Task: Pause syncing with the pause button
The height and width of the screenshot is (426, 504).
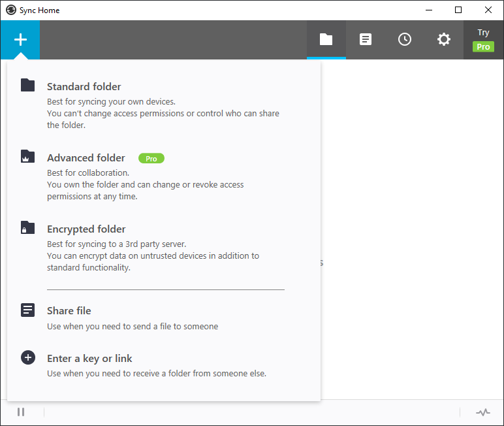Action: pos(21,412)
